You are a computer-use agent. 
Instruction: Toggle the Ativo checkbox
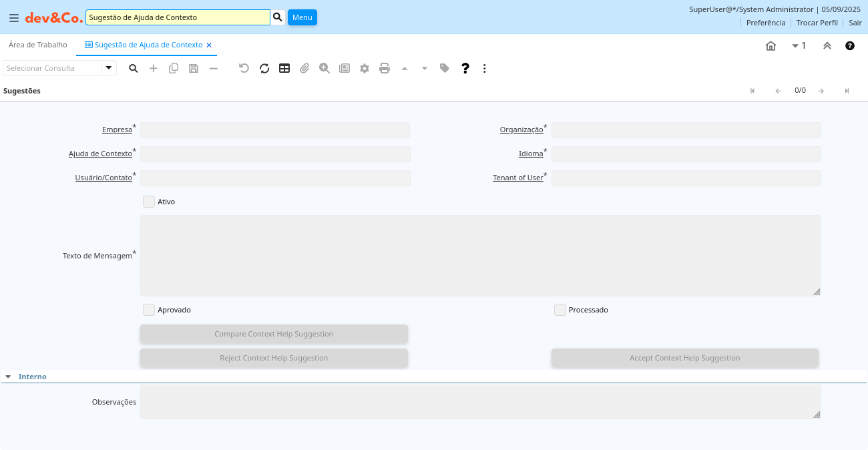[149, 202]
